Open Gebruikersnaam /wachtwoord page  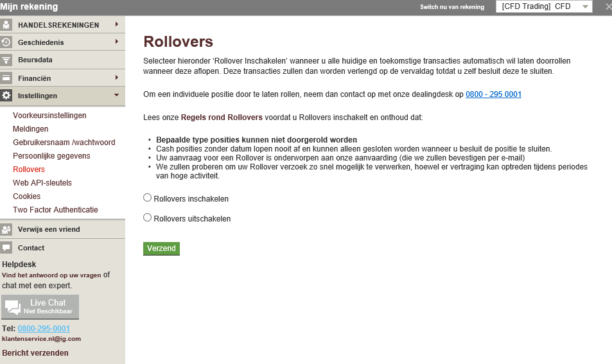coord(64,143)
